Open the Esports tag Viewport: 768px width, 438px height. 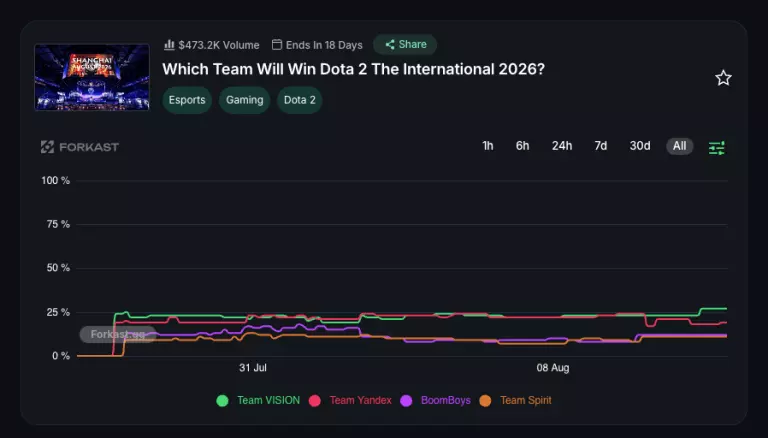[187, 100]
